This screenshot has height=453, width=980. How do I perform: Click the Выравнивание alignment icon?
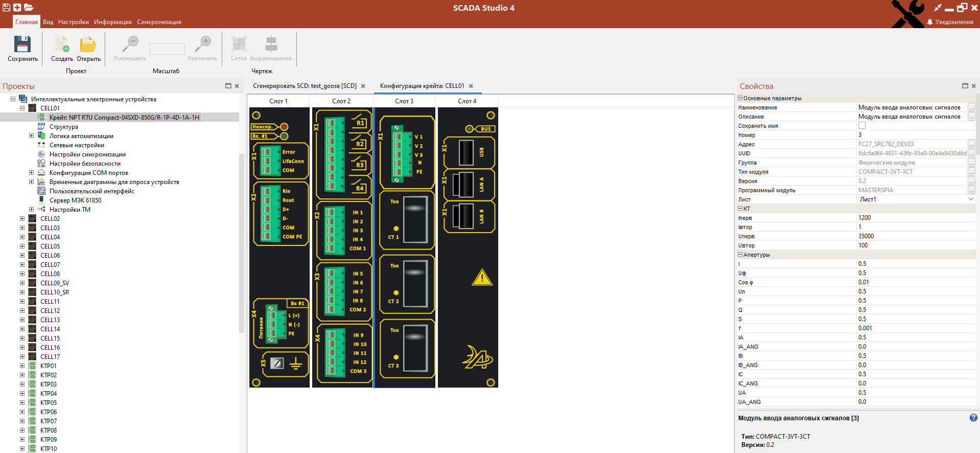(x=271, y=44)
